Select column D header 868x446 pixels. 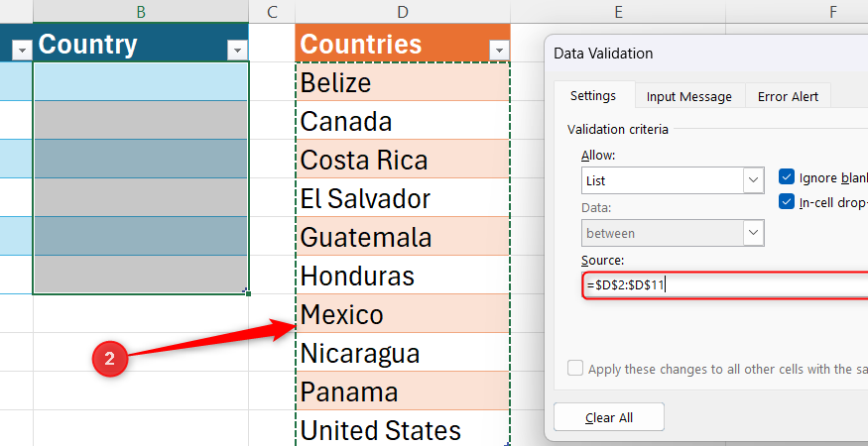tap(403, 11)
